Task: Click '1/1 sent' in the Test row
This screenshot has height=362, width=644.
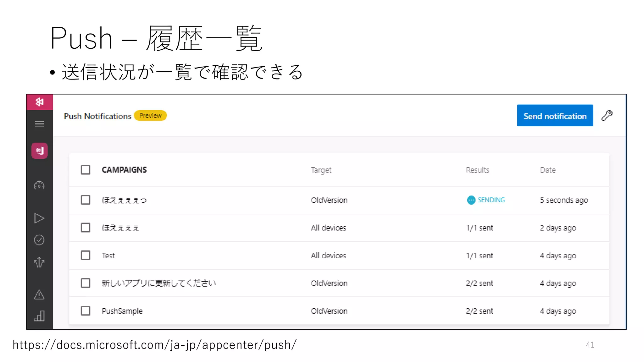Action: (x=480, y=255)
